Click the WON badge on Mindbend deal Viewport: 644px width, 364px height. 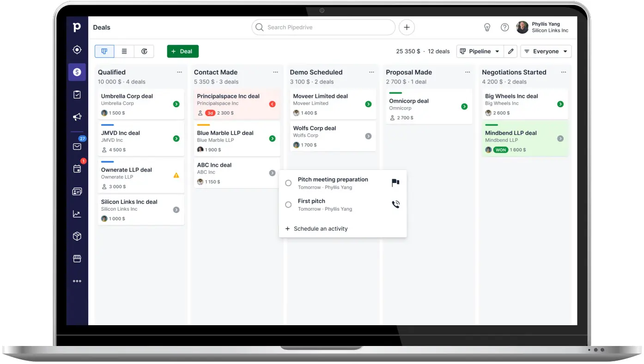tap(501, 150)
